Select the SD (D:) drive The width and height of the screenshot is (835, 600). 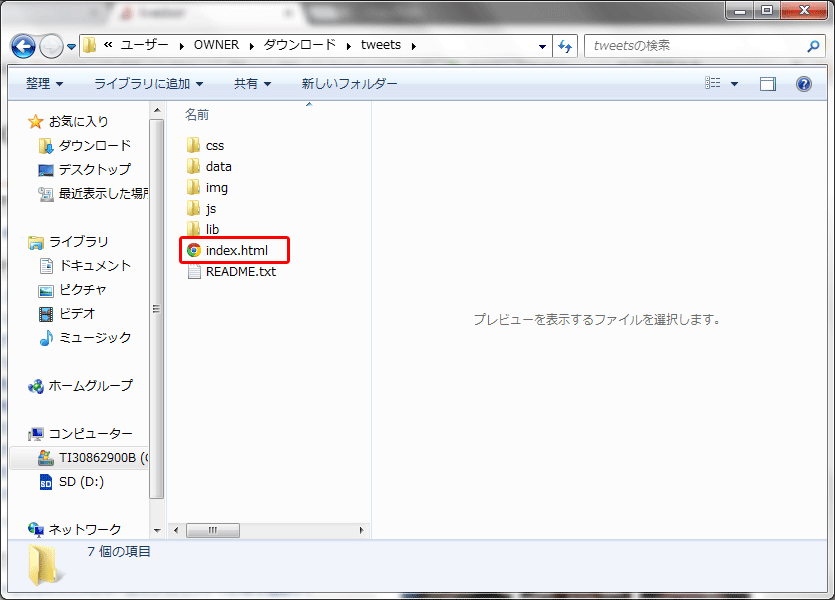(81, 482)
